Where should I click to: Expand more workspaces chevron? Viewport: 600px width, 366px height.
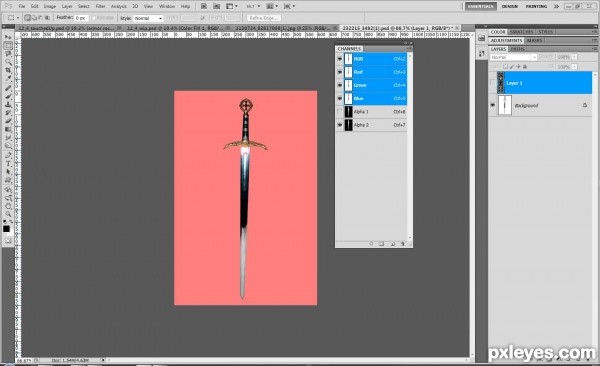tap(556, 7)
